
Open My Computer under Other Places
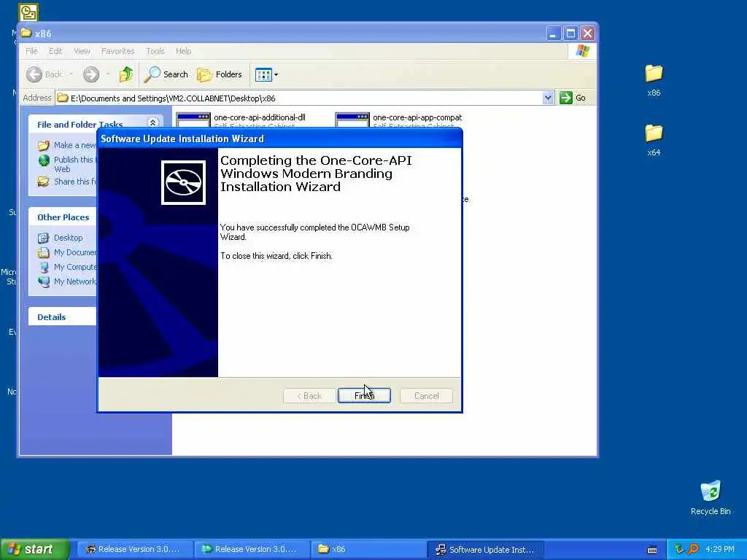tap(75, 267)
